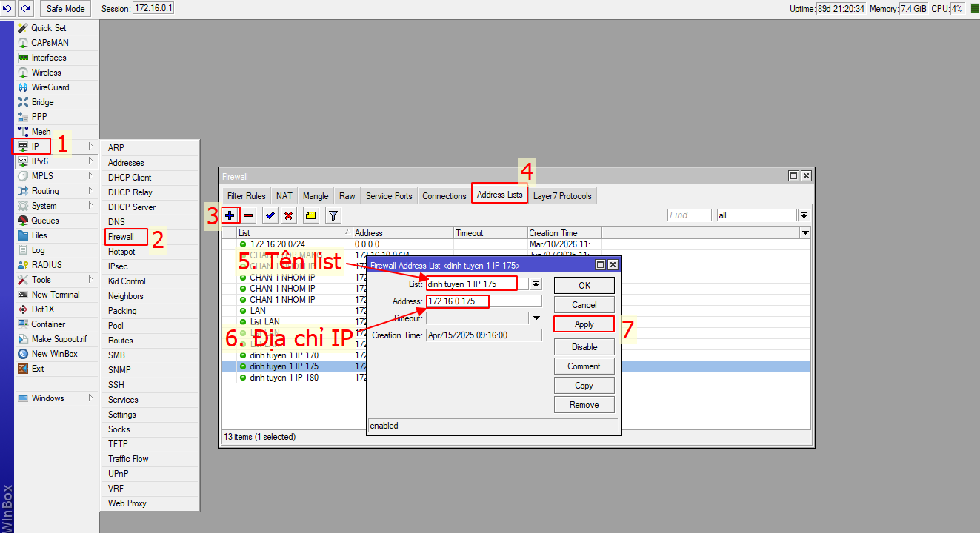This screenshot has height=533, width=980.
Task: Enable selected entry using the checkmark icon
Action: 270,215
